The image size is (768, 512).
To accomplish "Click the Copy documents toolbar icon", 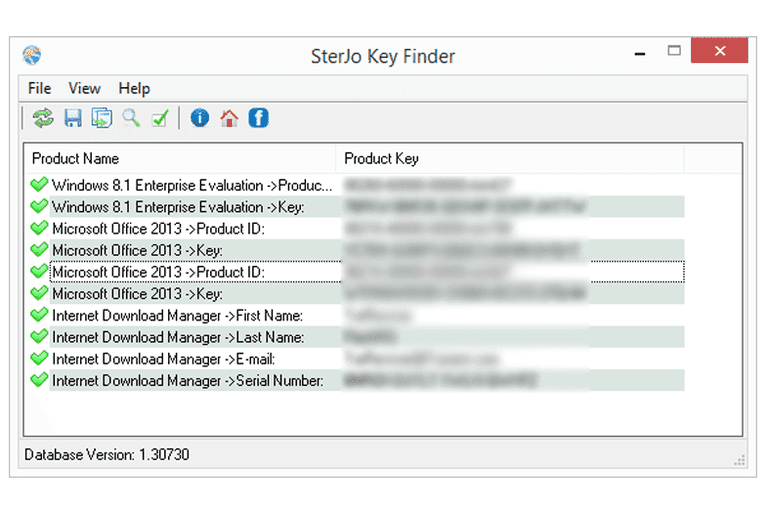I will pyautogui.click(x=102, y=118).
